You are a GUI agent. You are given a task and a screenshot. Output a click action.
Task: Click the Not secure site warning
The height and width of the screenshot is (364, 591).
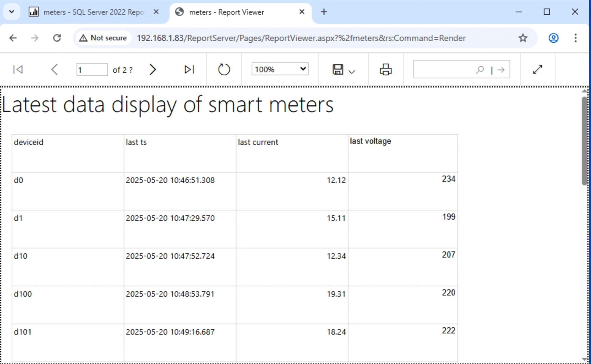coord(103,38)
